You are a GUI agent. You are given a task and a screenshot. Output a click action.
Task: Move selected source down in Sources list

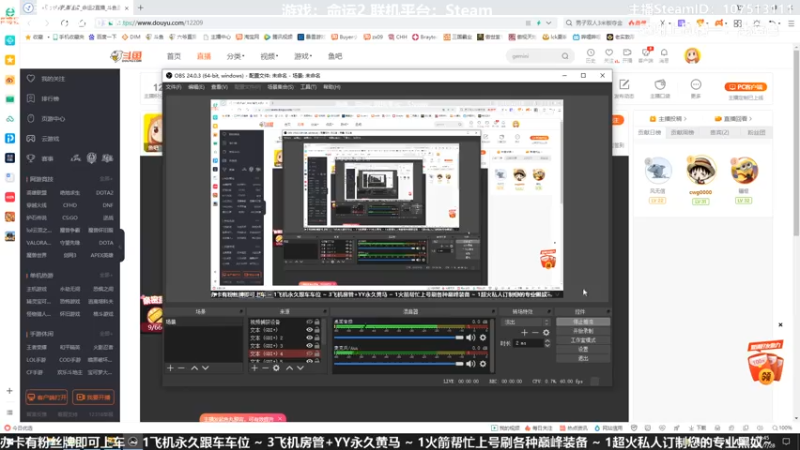click(300, 368)
